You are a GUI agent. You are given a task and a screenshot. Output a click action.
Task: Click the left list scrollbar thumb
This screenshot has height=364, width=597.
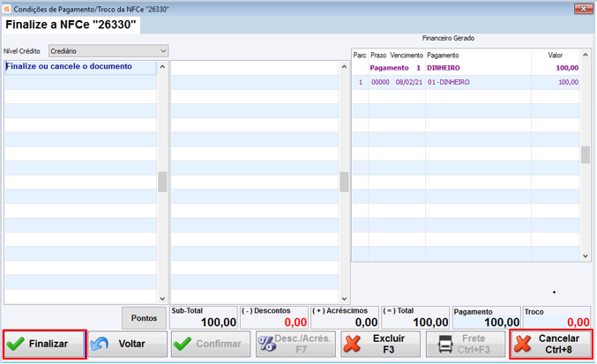(162, 182)
